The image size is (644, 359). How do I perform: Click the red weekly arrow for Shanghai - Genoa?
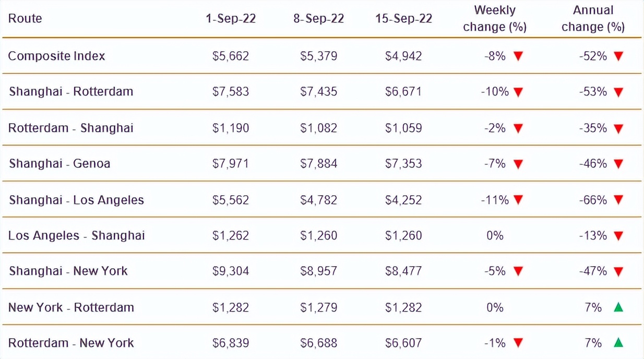coord(518,164)
